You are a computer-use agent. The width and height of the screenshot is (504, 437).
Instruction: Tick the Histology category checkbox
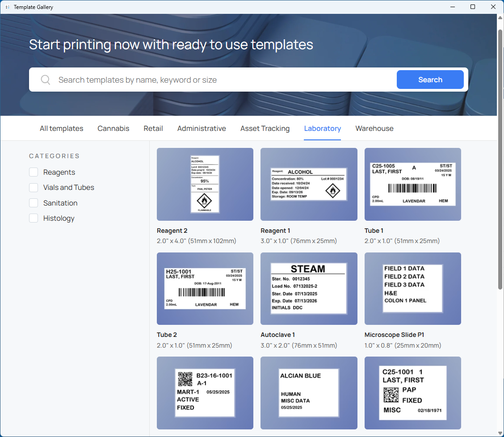point(34,218)
